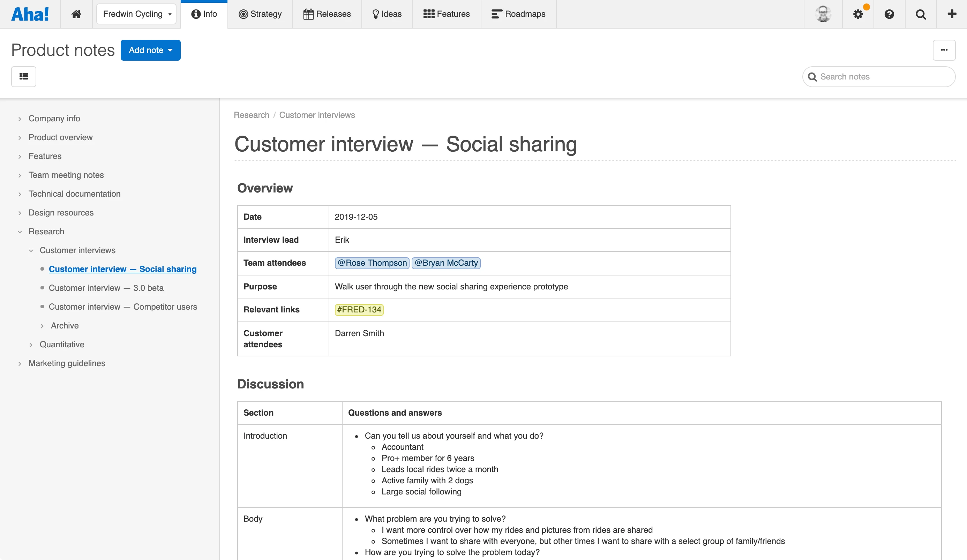Open the Fredwin Cycling workspace dropdown
967x560 pixels.
point(136,14)
